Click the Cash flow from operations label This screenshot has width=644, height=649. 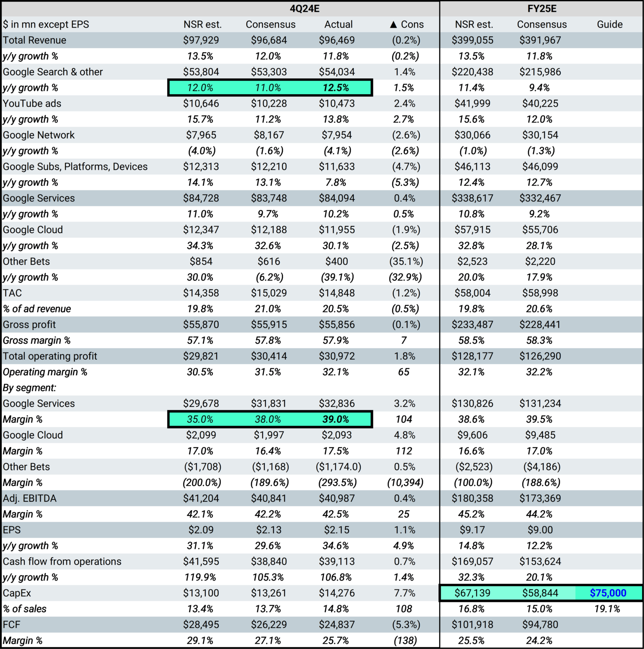[62, 562]
